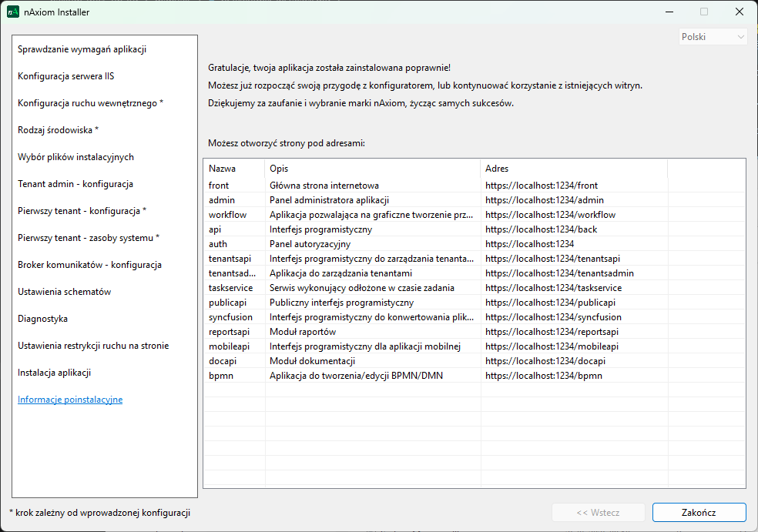
Task: Select step Sprawdzanie wymagań aplikacji
Action: coord(82,49)
